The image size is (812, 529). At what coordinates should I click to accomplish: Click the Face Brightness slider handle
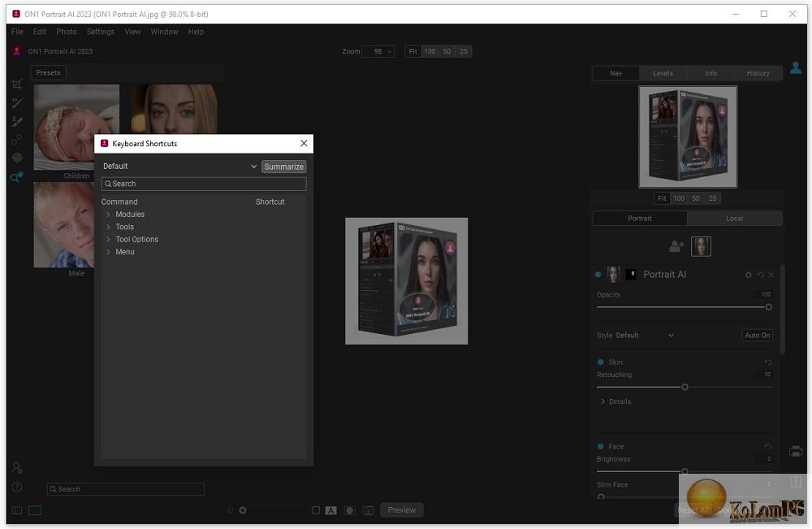point(685,471)
